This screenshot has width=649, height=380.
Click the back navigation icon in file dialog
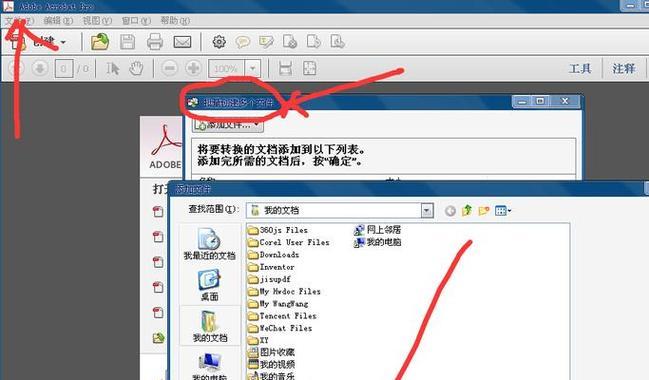(x=450, y=211)
